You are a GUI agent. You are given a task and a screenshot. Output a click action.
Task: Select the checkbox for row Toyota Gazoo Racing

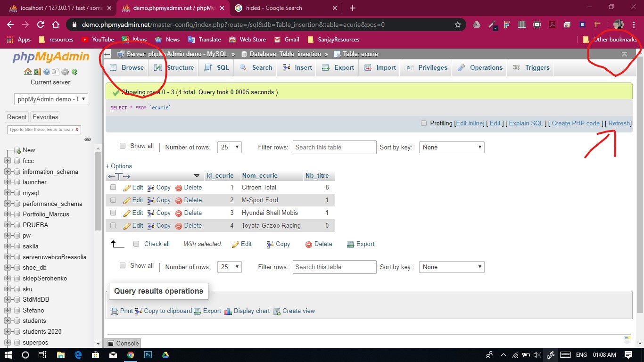tap(113, 225)
